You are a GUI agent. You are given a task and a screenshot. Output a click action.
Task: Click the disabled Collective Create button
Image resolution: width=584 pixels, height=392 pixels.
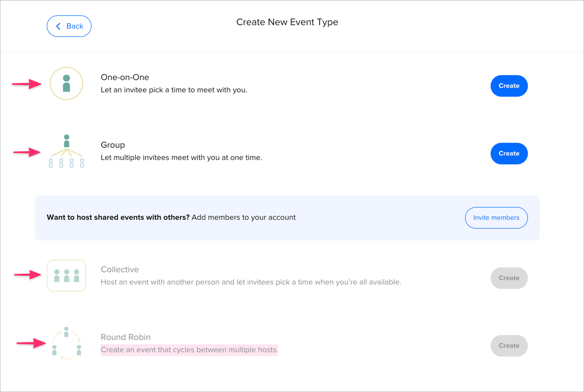pos(509,278)
